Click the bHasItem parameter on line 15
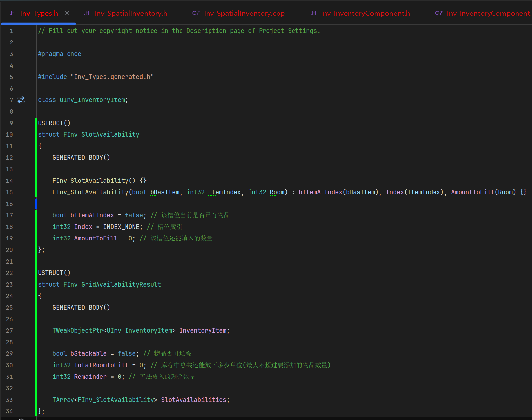 165,192
